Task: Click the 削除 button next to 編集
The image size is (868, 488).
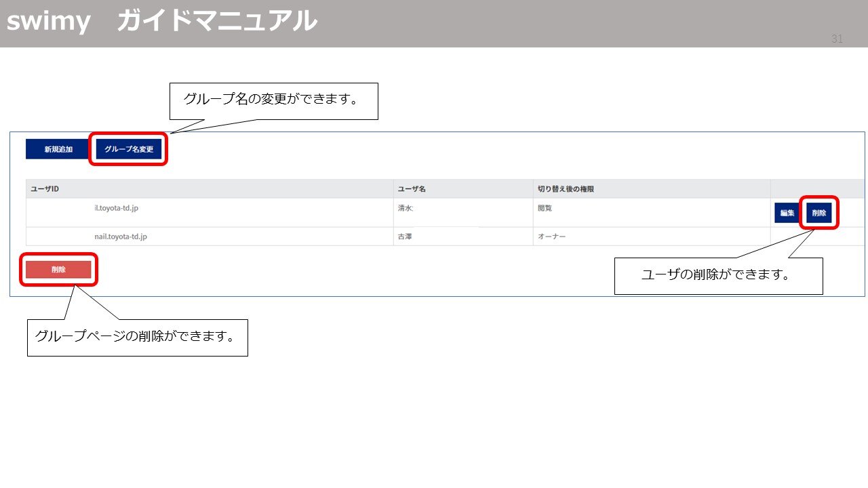Action: [819, 213]
